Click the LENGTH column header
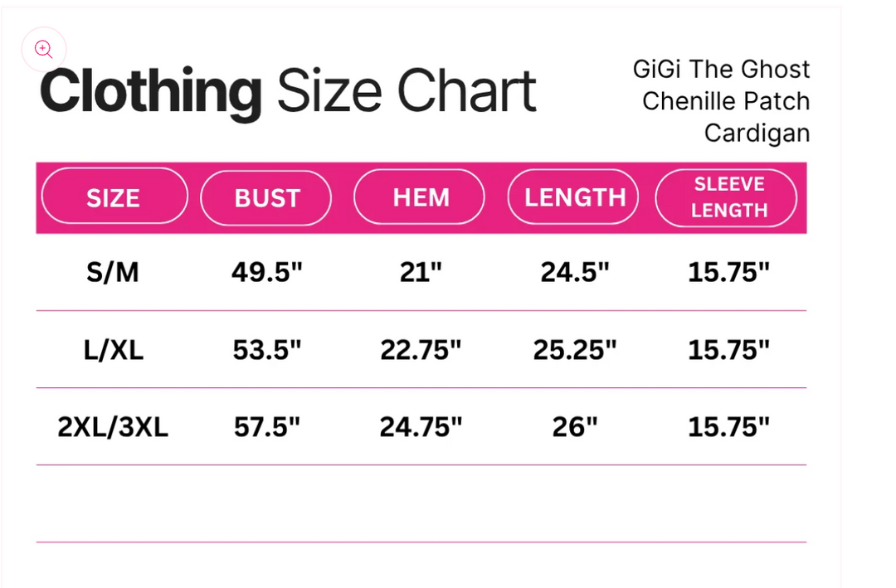The height and width of the screenshot is (588, 896). point(573,197)
